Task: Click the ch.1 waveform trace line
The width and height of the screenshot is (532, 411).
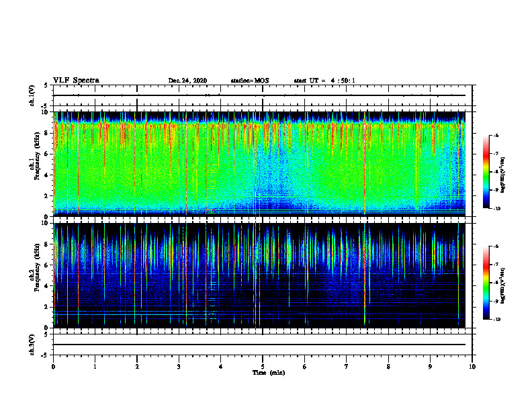Action: click(259, 95)
